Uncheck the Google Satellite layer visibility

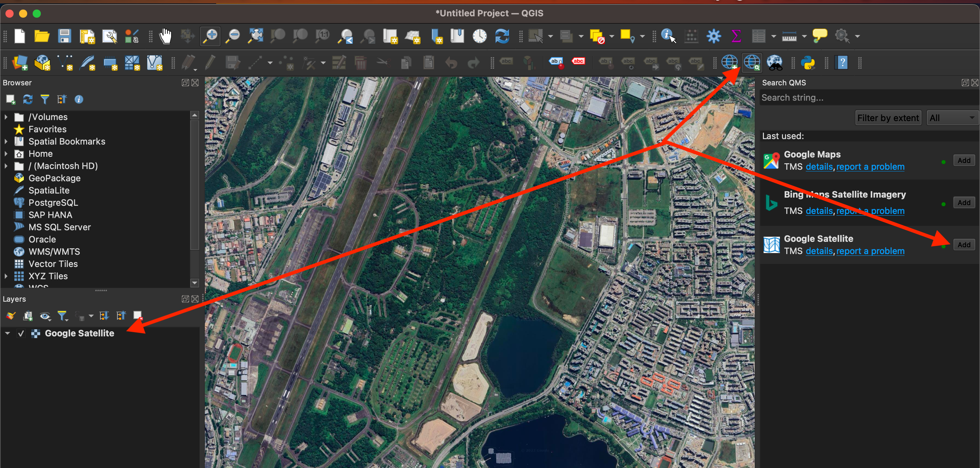pyautogui.click(x=21, y=333)
